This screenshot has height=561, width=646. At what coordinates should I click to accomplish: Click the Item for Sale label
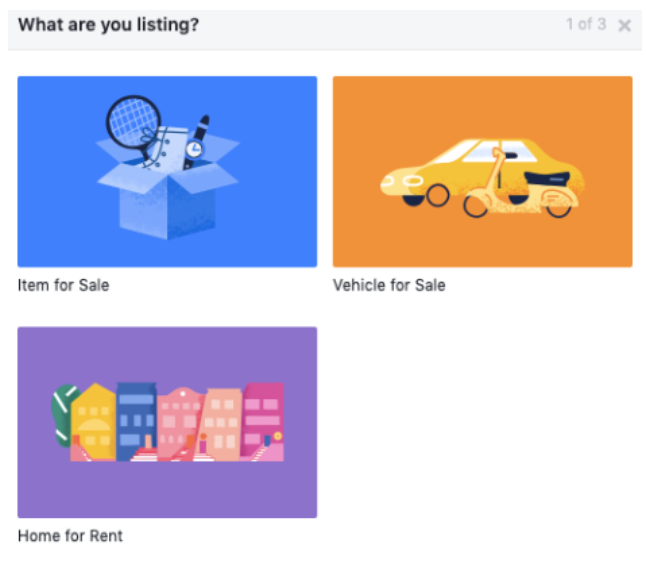pyautogui.click(x=63, y=285)
